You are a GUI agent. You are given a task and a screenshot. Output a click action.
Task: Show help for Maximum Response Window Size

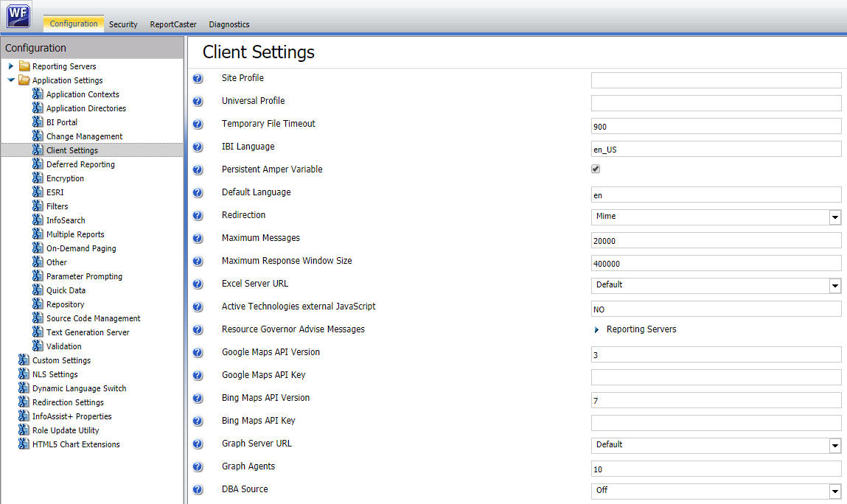pyautogui.click(x=198, y=261)
